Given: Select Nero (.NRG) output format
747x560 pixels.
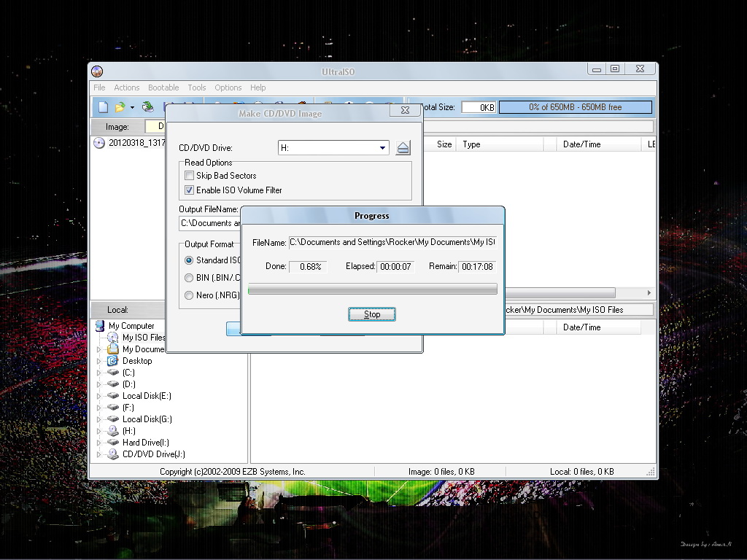Looking at the screenshot, I should [x=189, y=295].
